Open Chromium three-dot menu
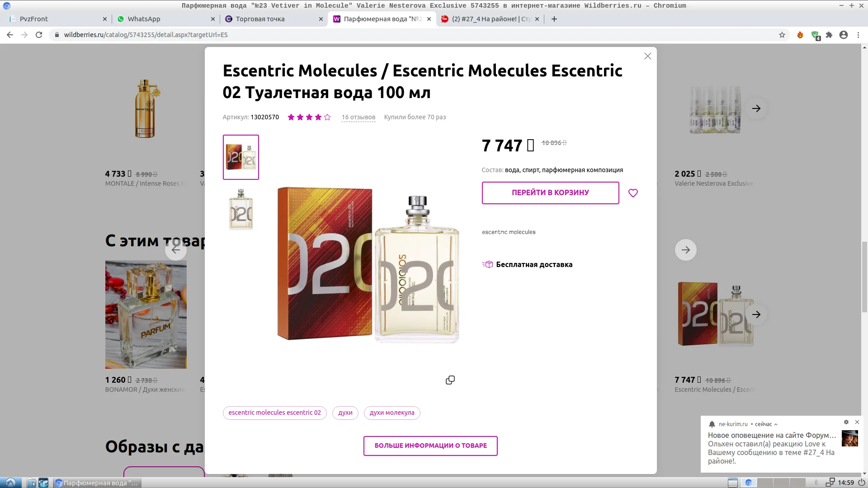The width and height of the screenshot is (868, 488). click(x=858, y=35)
